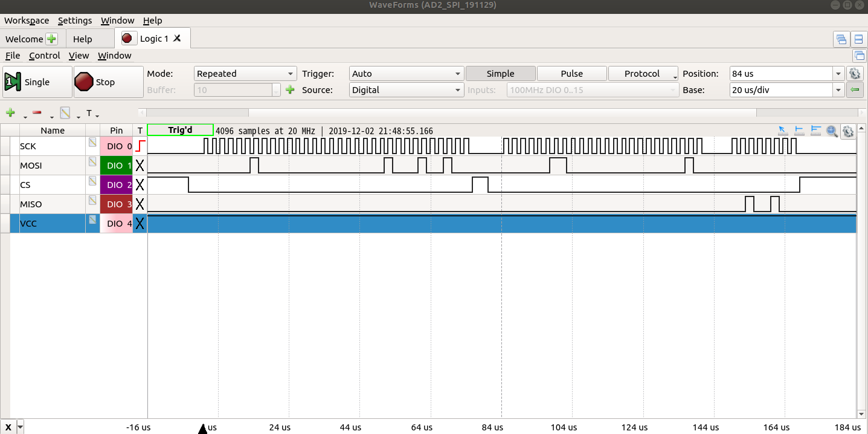This screenshot has width=868, height=434.
Task: Click the undock window icon below the tab bar
Action: point(859,56)
